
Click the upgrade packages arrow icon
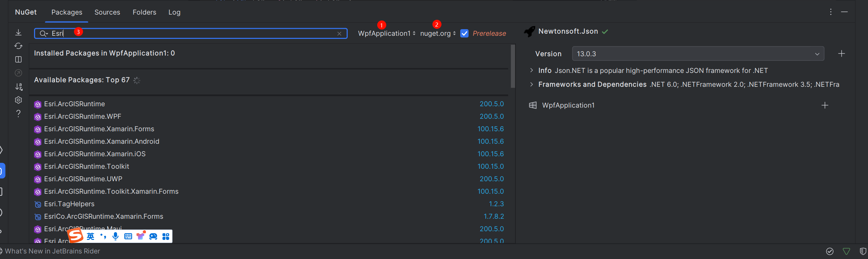18,73
